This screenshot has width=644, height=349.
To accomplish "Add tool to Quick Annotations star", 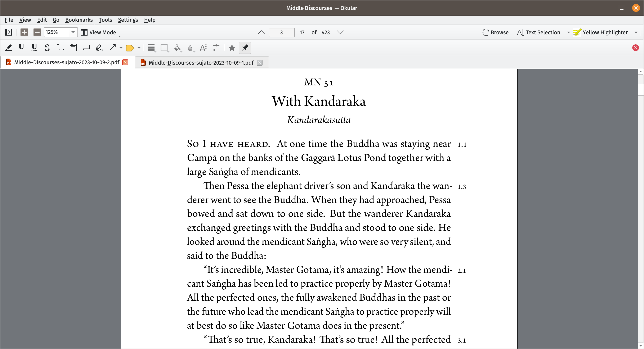I will pos(232,48).
